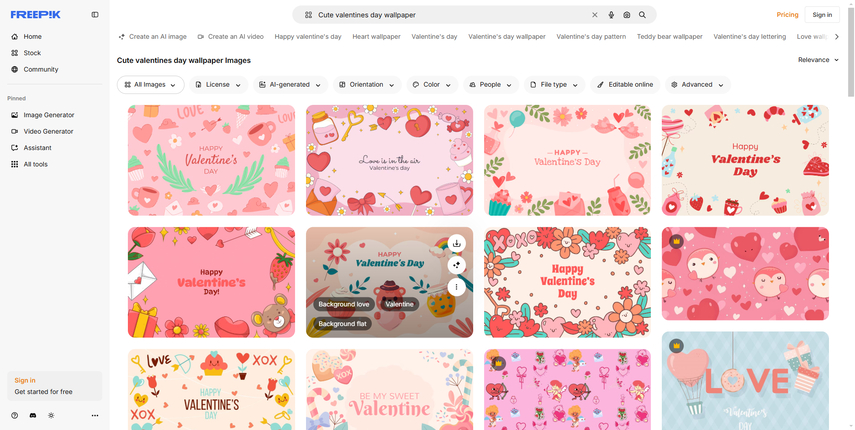Open AI edit sparkle icon on hovered image
855x430 pixels.
point(456,265)
